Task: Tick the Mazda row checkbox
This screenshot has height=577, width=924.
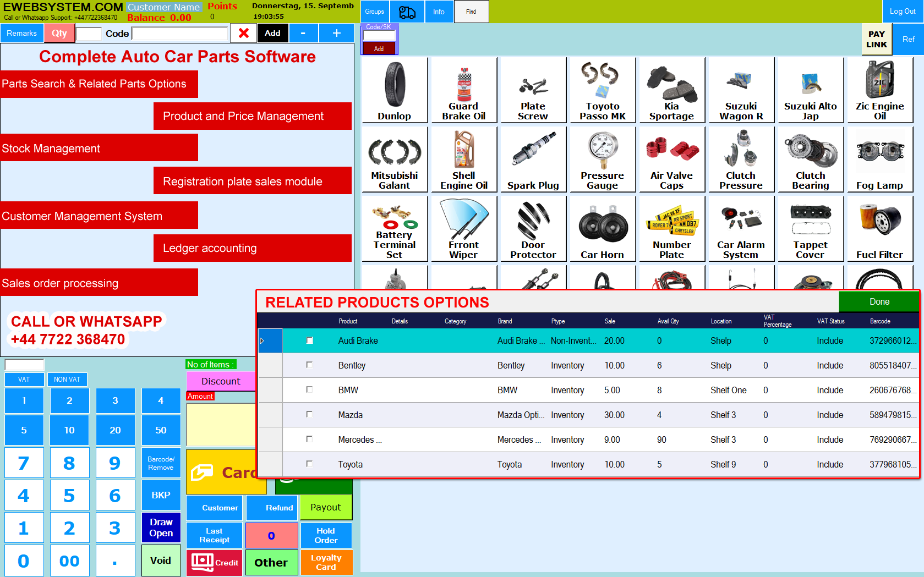Action: click(309, 414)
